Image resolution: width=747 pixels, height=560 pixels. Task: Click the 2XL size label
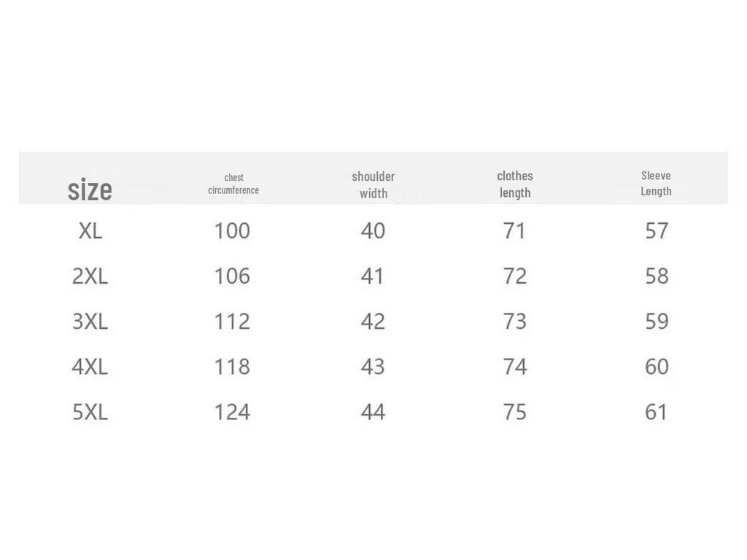(90, 276)
